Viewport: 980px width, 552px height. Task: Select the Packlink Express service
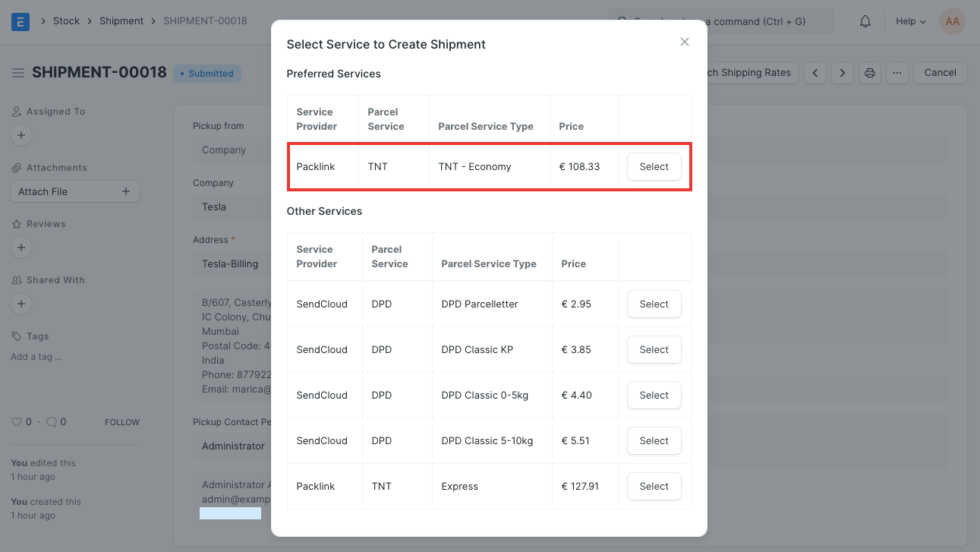(654, 487)
